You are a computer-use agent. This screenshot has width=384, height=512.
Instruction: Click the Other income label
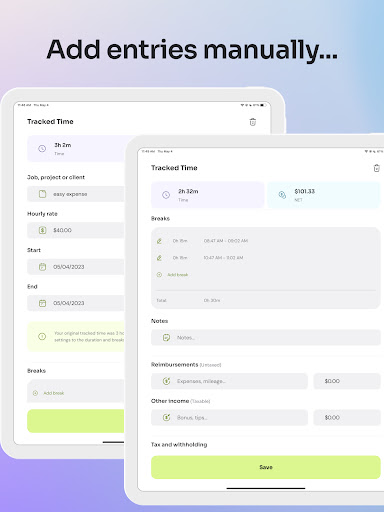(170, 401)
